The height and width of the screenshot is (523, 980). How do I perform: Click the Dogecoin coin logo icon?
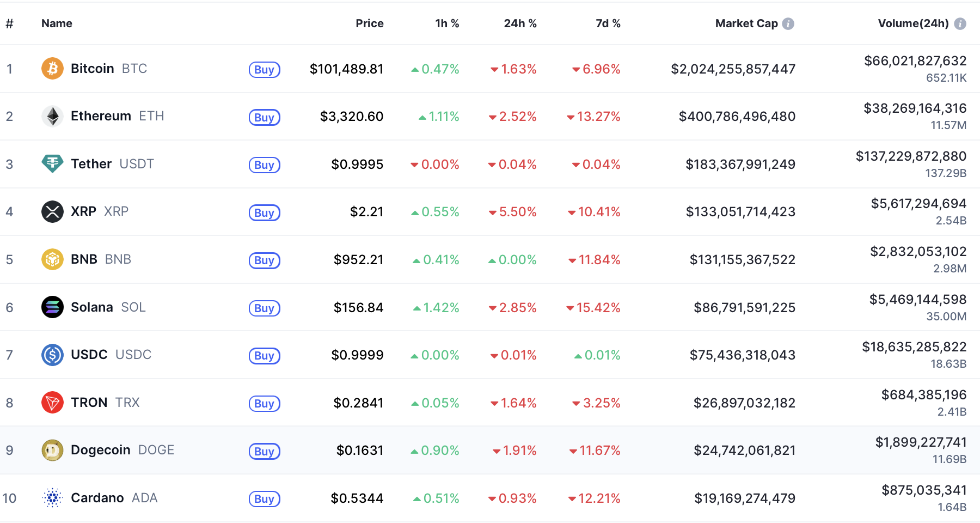52,450
